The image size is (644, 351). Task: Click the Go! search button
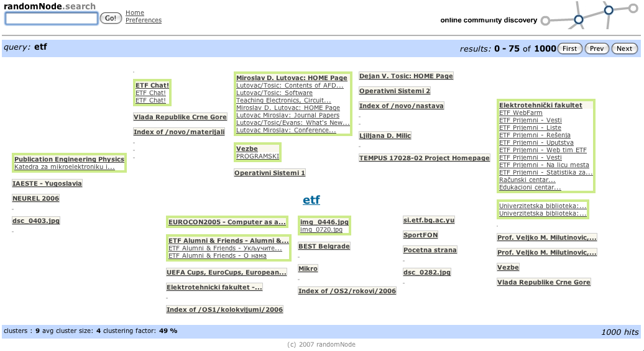(111, 18)
